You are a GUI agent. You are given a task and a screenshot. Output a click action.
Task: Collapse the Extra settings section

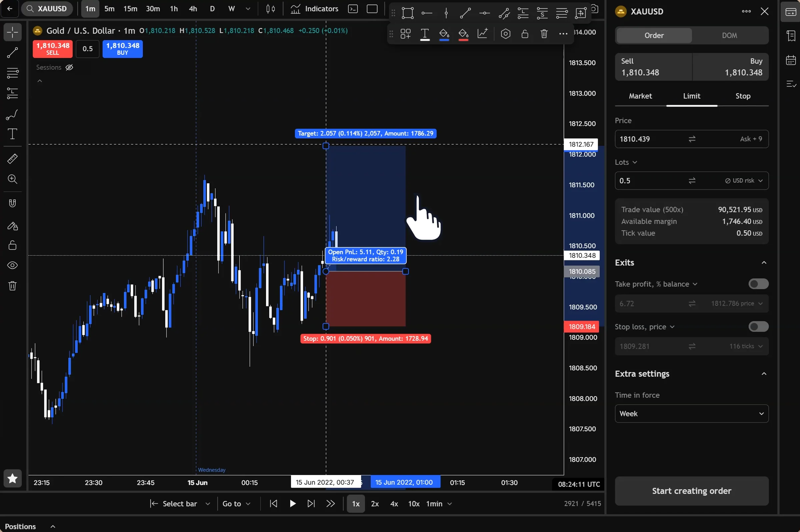pyautogui.click(x=764, y=374)
